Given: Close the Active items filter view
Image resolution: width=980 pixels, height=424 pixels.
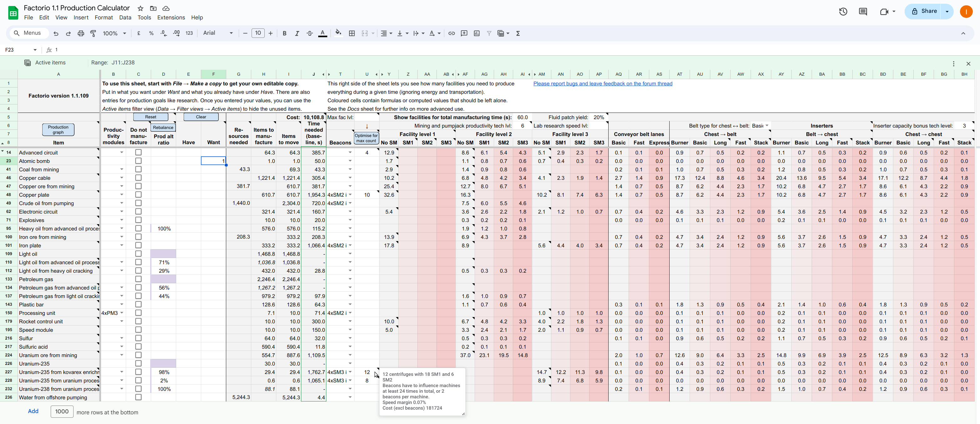Looking at the screenshot, I should coord(968,64).
